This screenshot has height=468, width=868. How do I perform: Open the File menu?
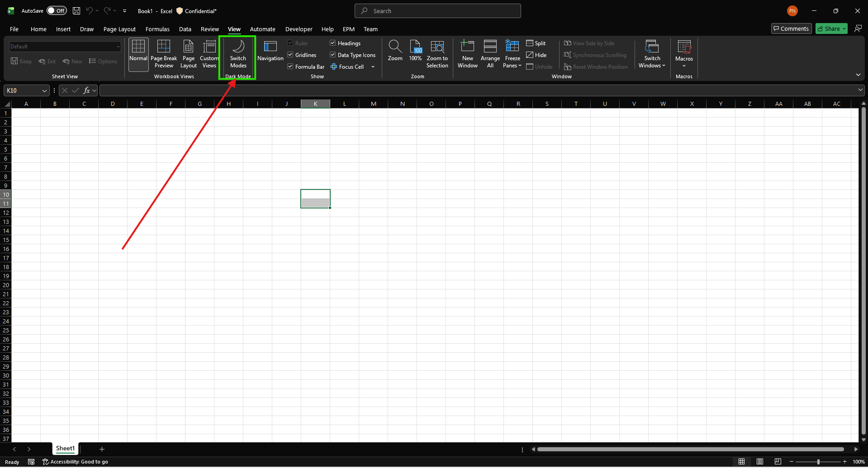pos(14,29)
